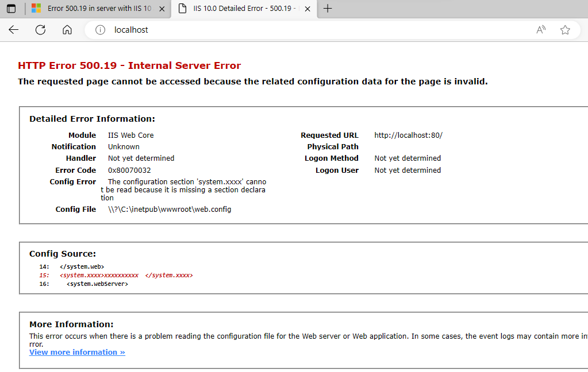
Task: Click the site information icon beside localhost
Action: [x=99, y=30]
